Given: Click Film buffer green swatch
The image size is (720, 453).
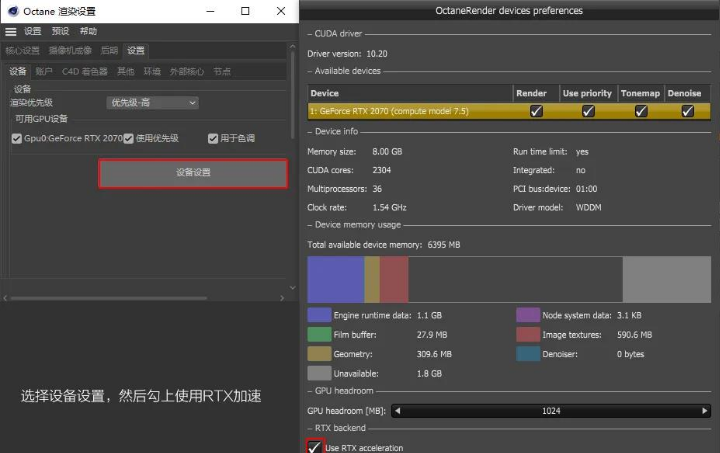Looking at the screenshot, I should tap(319, 335).
